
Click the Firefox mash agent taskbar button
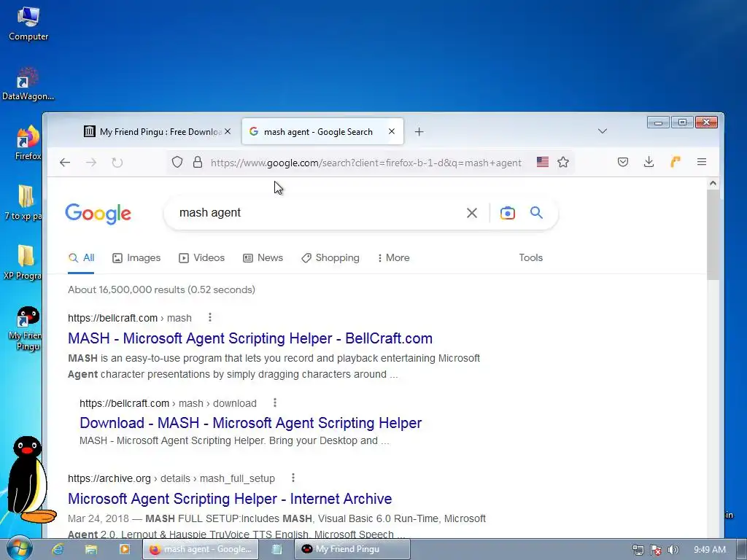201,549
